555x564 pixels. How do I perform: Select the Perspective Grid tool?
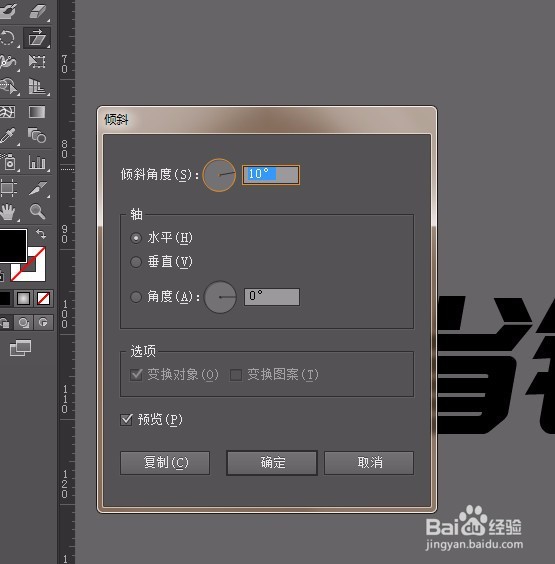37,86
